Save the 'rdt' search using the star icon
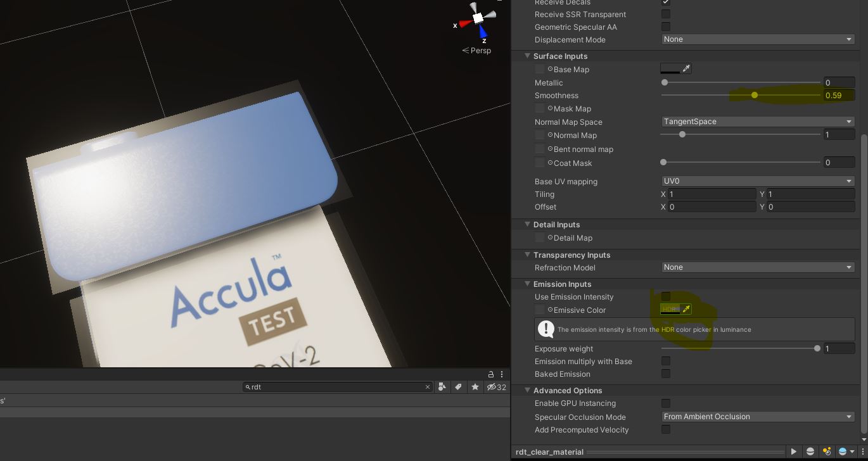Image resolution: width=868 pixels, height=461 pixels. 475,387
